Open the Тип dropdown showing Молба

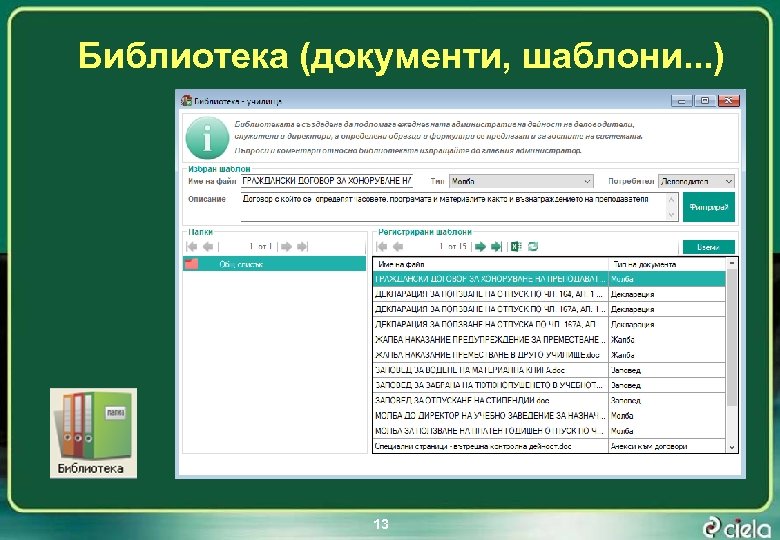pos(521,181)
